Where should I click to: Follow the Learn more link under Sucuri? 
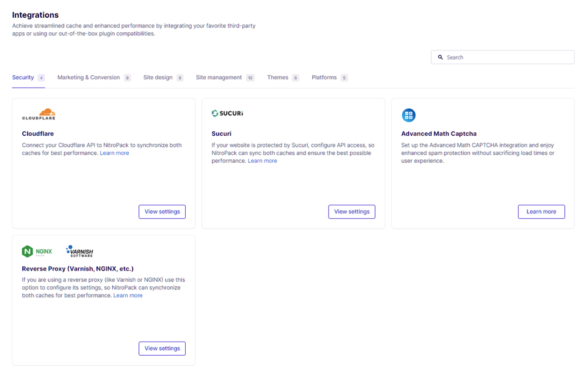point(262,161)
